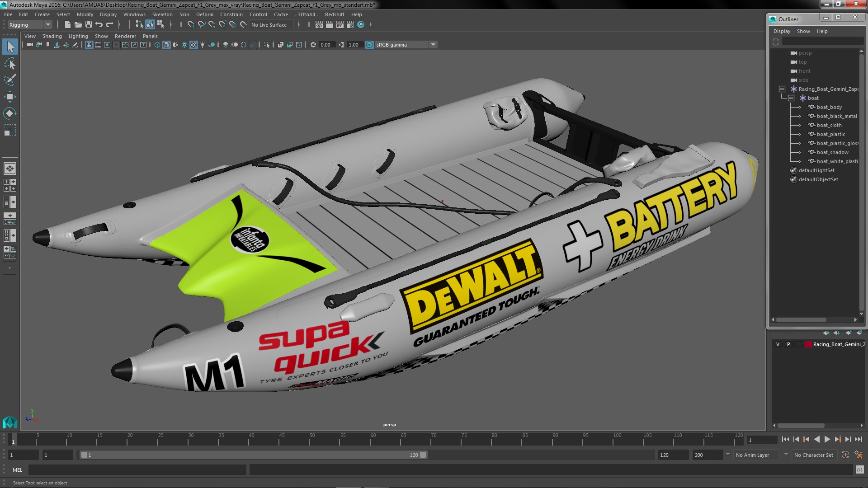Image resolution: width=868 pixels, height=488 pixels.
Task: Open the Deform menu
Action: click(204, 14)
